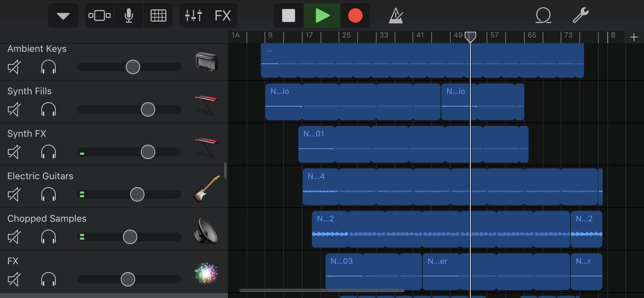The width and height of the screenshot is (644, 298).
Task: Open the track controls mixer icon
Action: [193, 16]
